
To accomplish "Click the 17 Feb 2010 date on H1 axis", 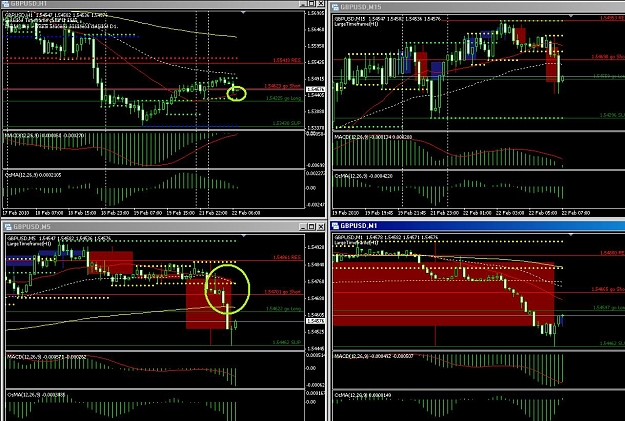I will tap(15, 213).
